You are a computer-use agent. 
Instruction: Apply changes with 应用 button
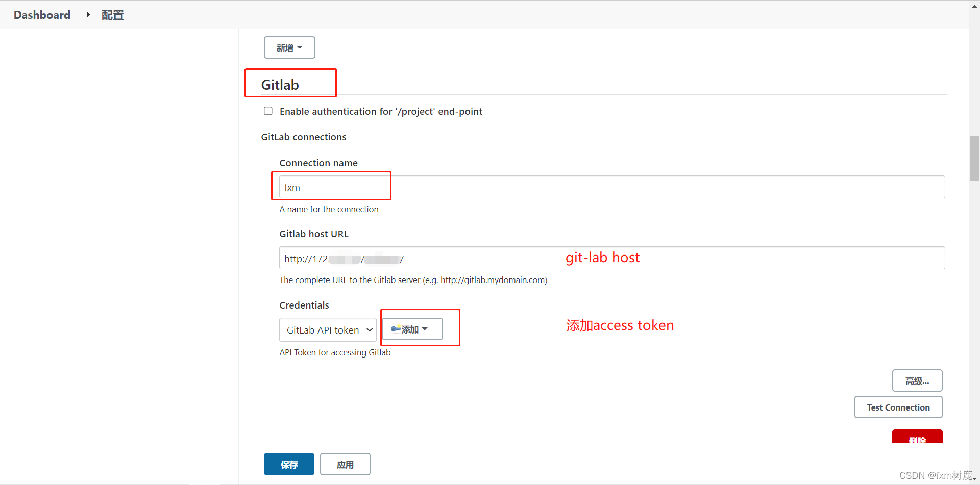point(345,464)
